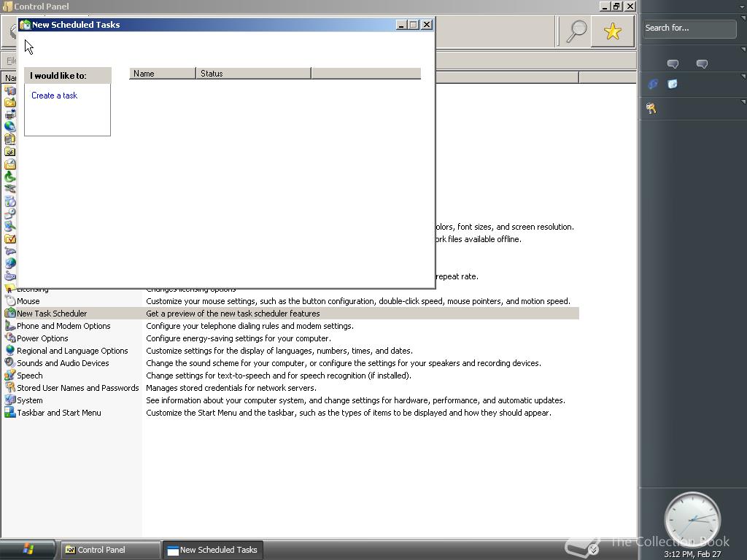747x560 pixels.
Task: Click the Speech text-to-speech description
Action: point(278,376)
